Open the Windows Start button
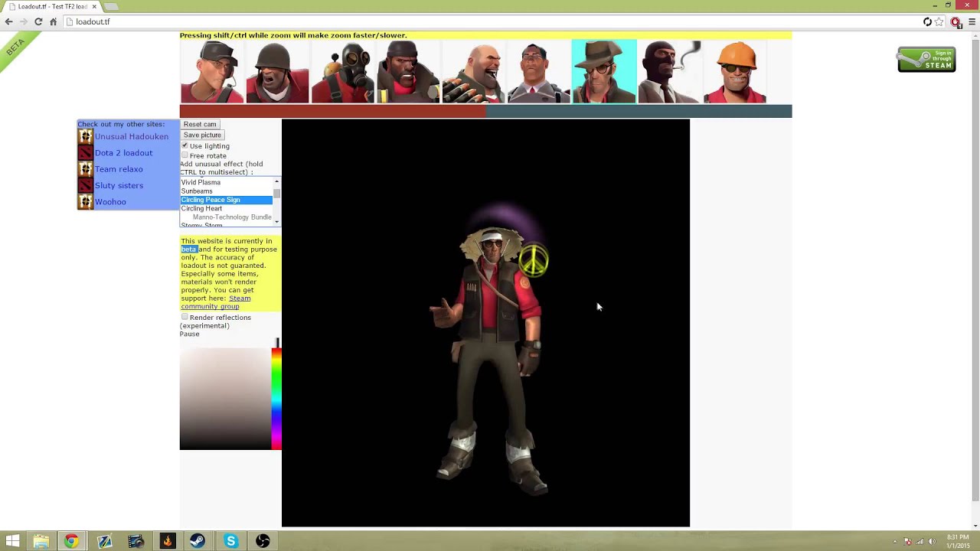The height and width of the screenshot is (551, 980). [x=12, y=541]
